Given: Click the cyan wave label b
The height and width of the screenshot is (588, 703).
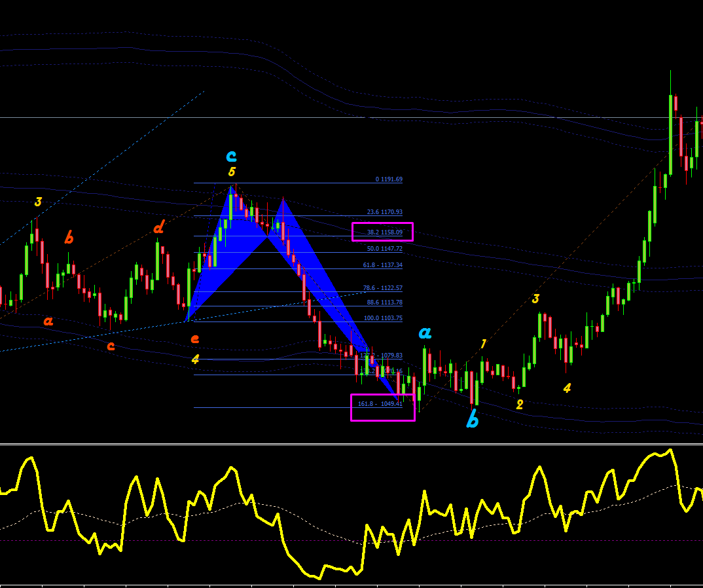Looking at the screenshot, I should tap(472, 419).
